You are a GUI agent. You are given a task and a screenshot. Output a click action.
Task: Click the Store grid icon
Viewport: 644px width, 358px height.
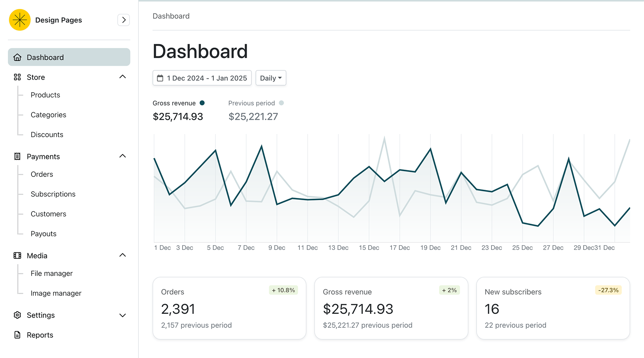click(x=17, y=77)
